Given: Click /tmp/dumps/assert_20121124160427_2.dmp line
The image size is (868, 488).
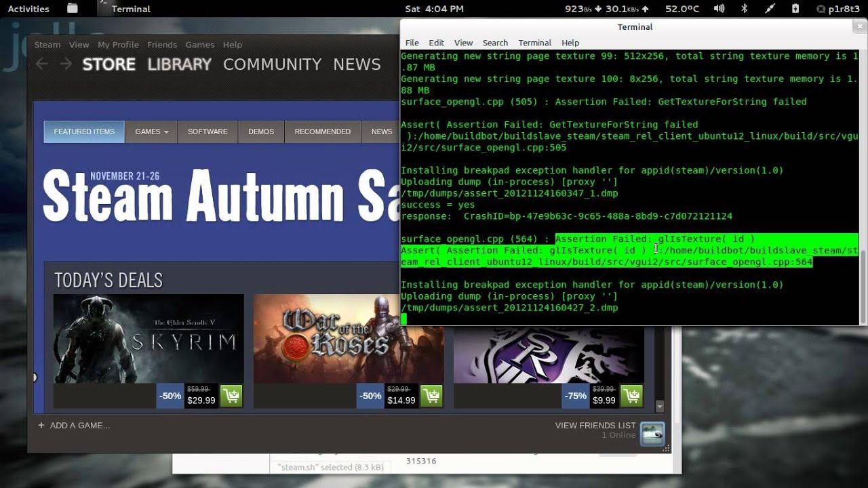Looking at the screenshot, I should [509, 308].
